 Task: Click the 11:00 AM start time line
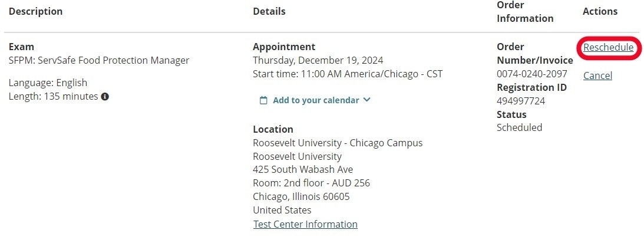point(347,74)
